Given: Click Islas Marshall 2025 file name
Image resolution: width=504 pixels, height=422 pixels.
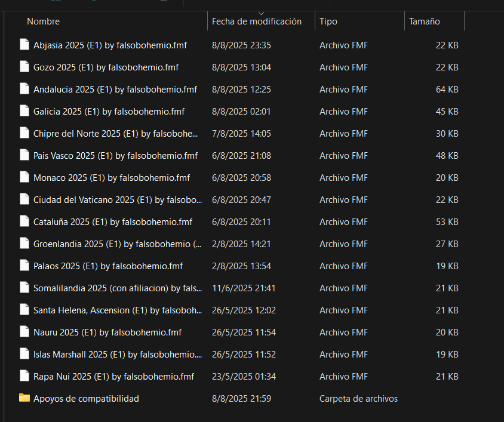Looking at the screenshot, I should tap(118, 354).
